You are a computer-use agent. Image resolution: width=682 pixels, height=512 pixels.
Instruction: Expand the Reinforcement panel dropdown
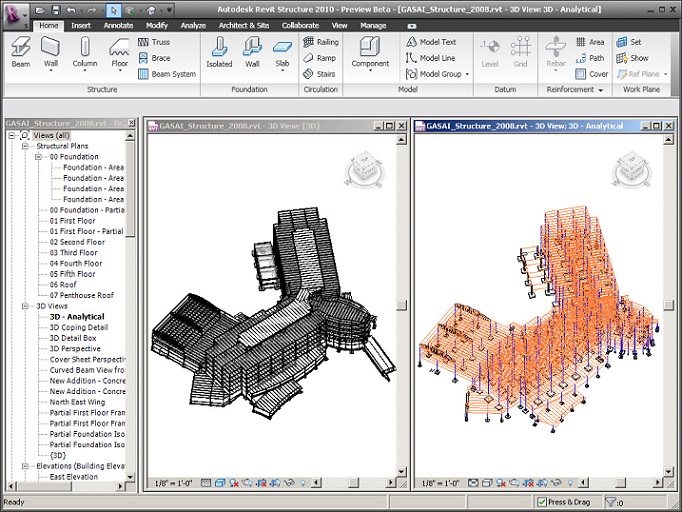600,90
